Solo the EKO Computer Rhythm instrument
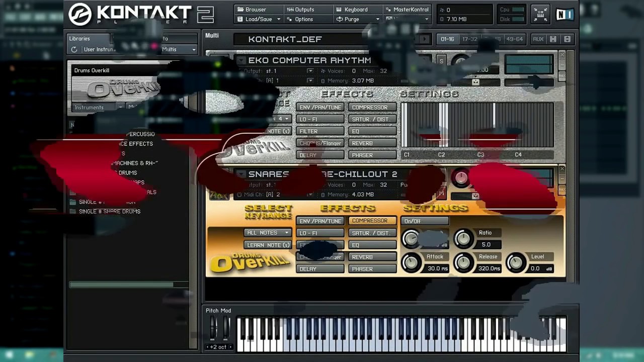644x362 pixels. pos(441,61)
